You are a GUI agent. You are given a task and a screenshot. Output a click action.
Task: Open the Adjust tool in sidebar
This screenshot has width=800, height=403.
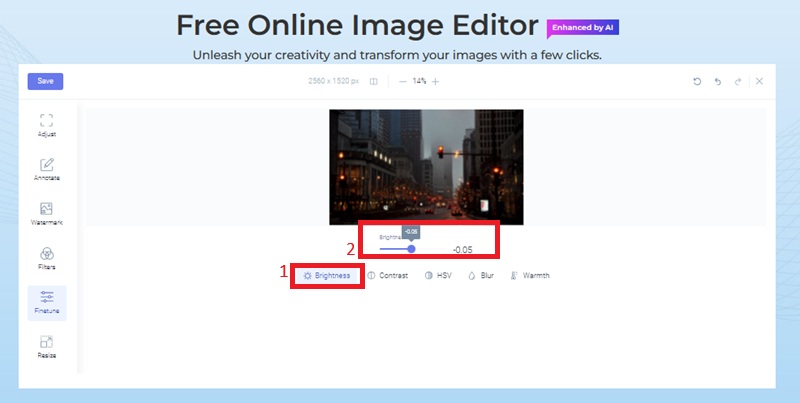[47, 124]
